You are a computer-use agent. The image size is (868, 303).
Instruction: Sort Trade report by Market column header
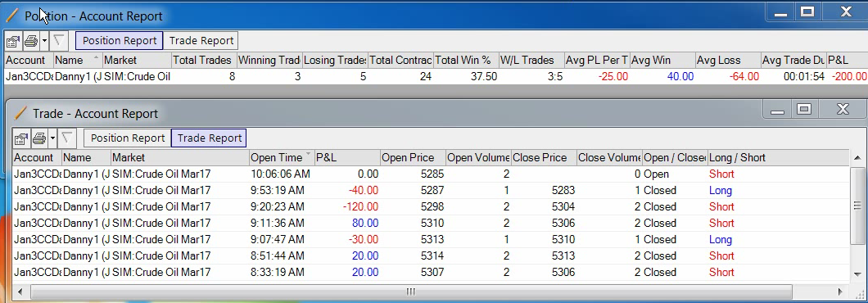pyautogui.click(x=180, y=157)
